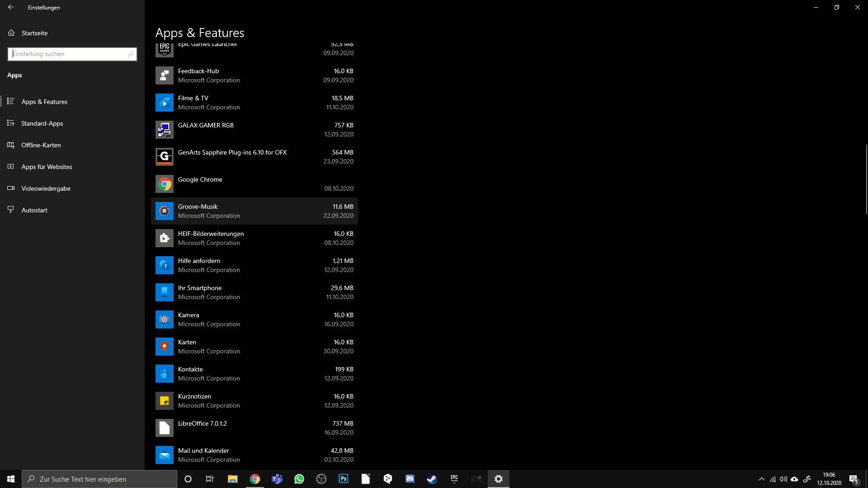Image resolution: width=868 pixels, height=488 pixels.
Task: Click the Google Chrome app icon in list
Action: pyautogui.click(x=164, y=184)
